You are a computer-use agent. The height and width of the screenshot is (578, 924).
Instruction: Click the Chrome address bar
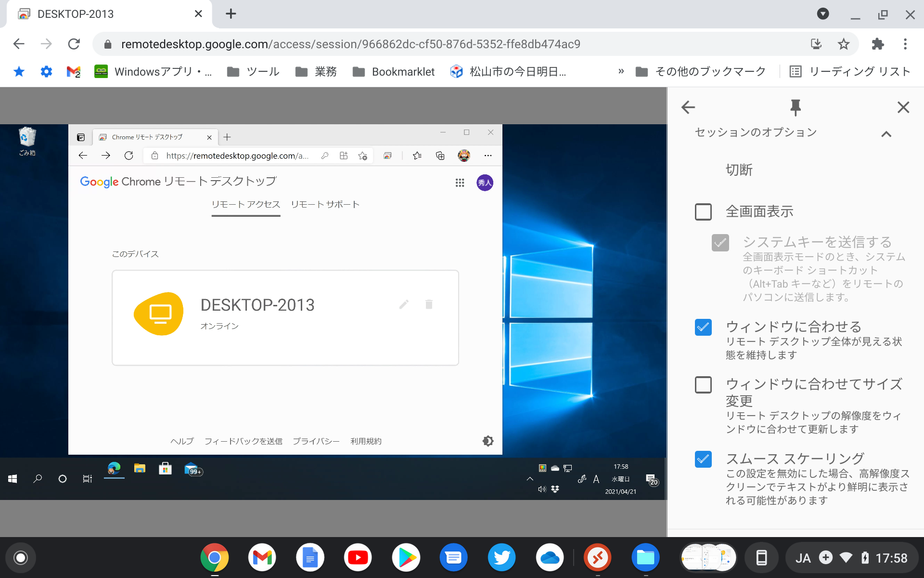(337, 44)
